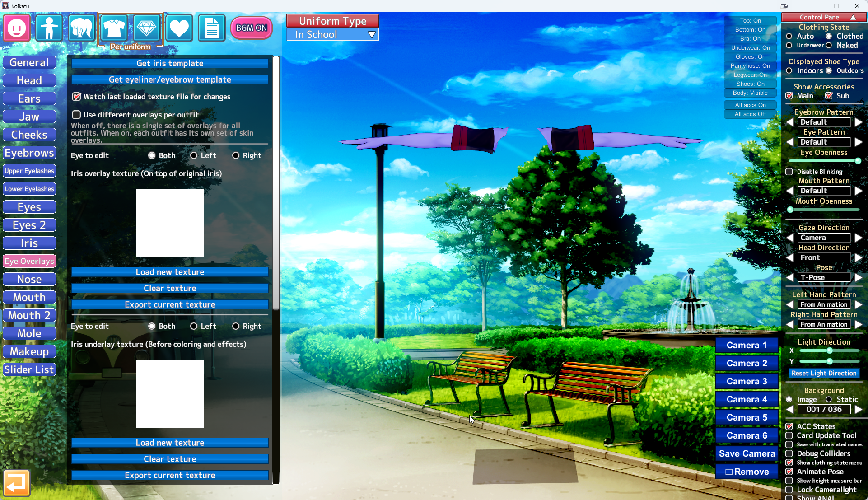
Task: Click the iris overlay texture preview
Action: [x=170, y=223]
